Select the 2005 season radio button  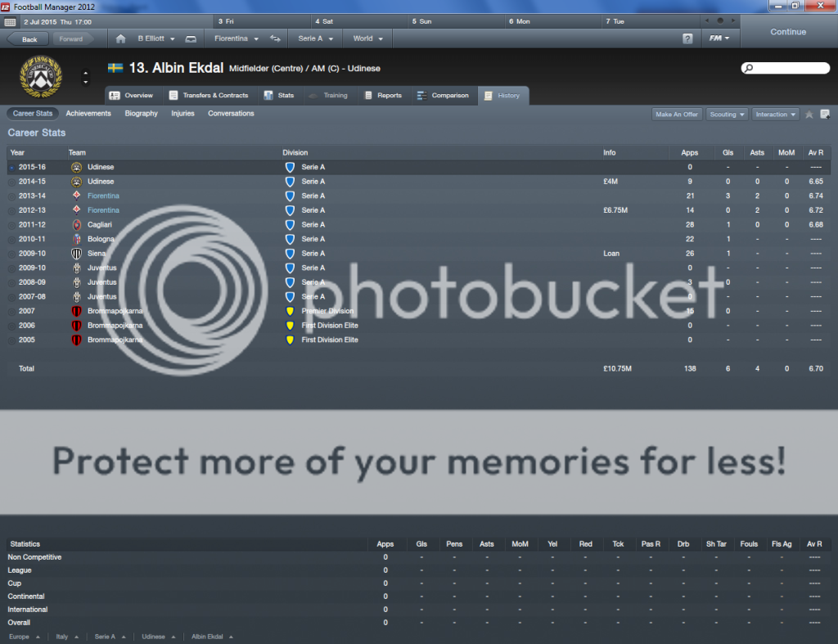[11, 340]
